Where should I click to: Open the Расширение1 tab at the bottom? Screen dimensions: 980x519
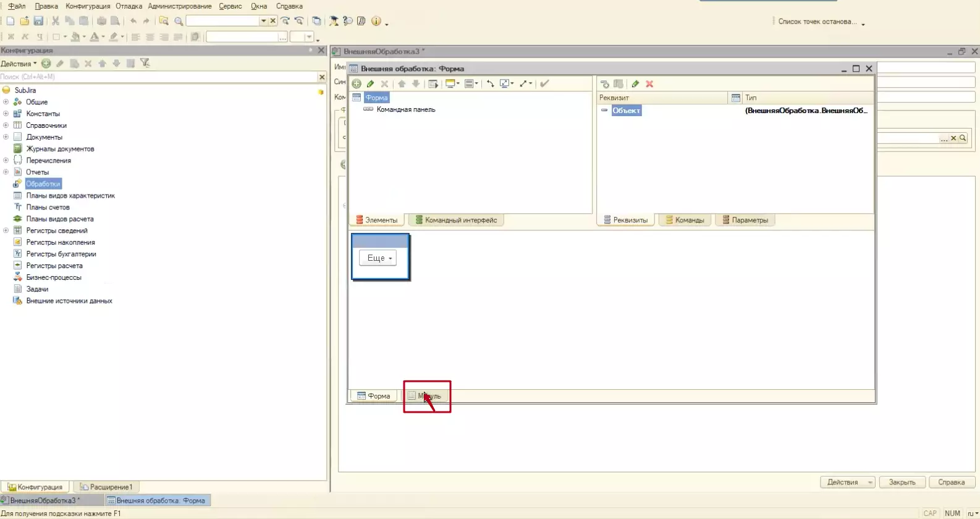(x=106, y=487)
